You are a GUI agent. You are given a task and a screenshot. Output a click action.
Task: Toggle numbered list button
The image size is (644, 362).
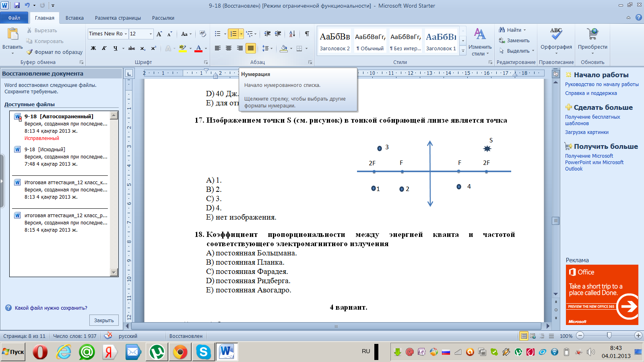tap(233, 34)
